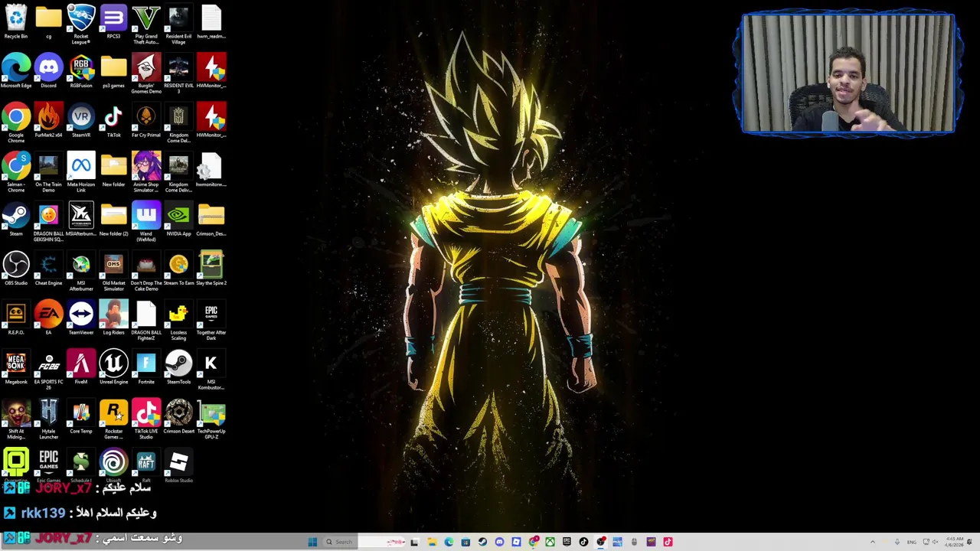Open Shift At Midnight shortcut
This screenshot has width=980, height=551.
pos(15,419)
